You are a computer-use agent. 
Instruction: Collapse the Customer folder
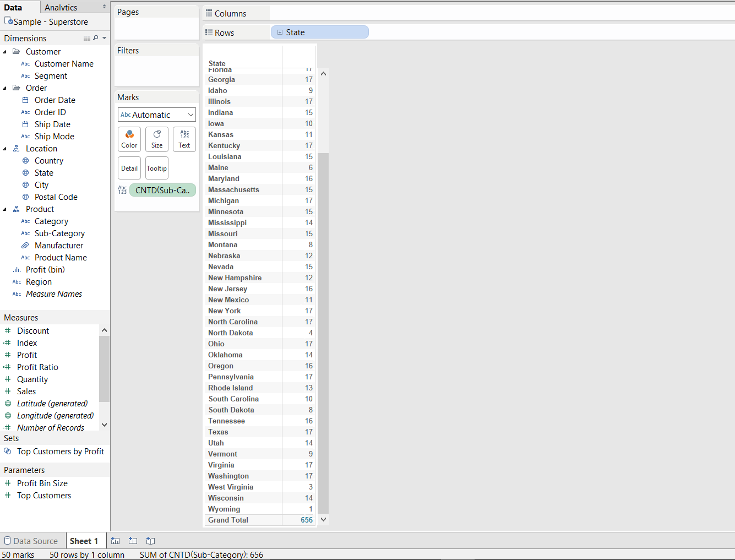[5, 52]
